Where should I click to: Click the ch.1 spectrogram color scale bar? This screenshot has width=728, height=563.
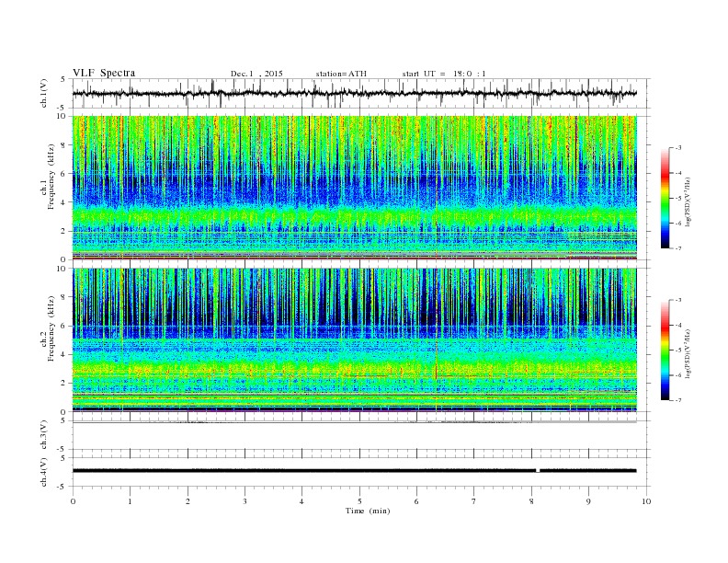tap(665, 198)
